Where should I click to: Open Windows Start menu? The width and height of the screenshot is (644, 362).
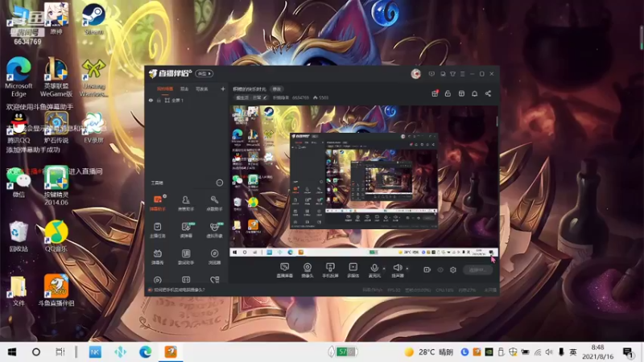[x=12, y=352]
